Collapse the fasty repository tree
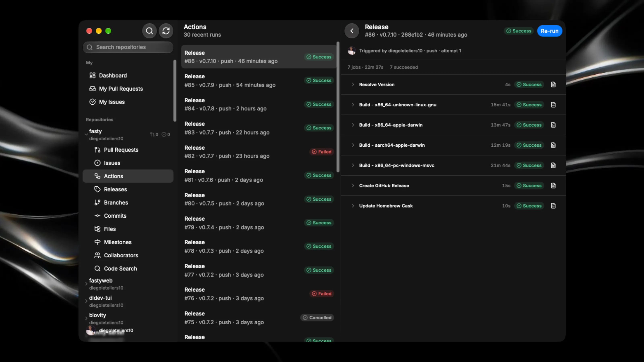644x362 pixels. [86, 134]
